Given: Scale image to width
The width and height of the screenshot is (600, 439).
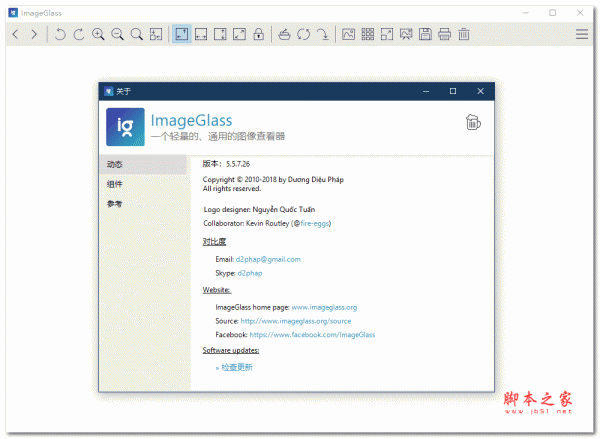Looking at the screenshot, I should (201, 34).
